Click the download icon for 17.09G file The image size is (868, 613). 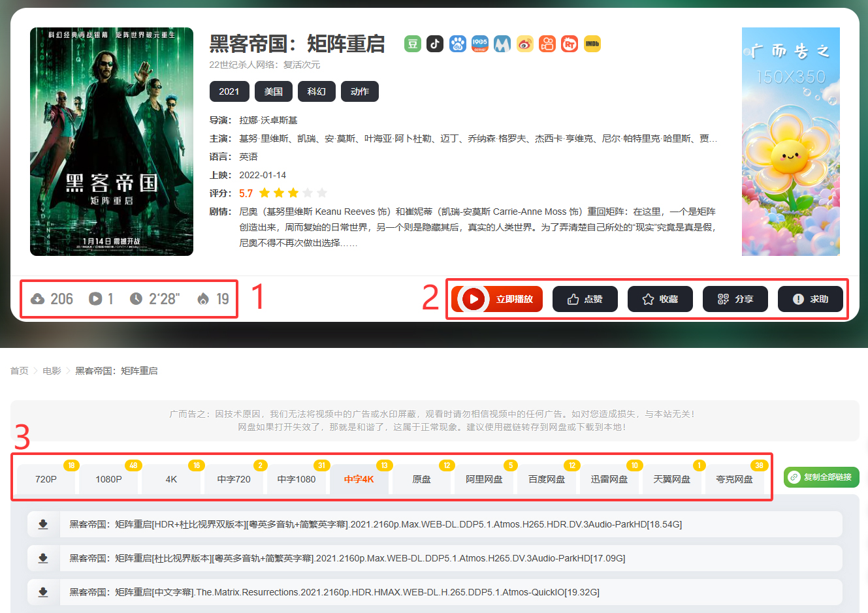click(43, 558)
